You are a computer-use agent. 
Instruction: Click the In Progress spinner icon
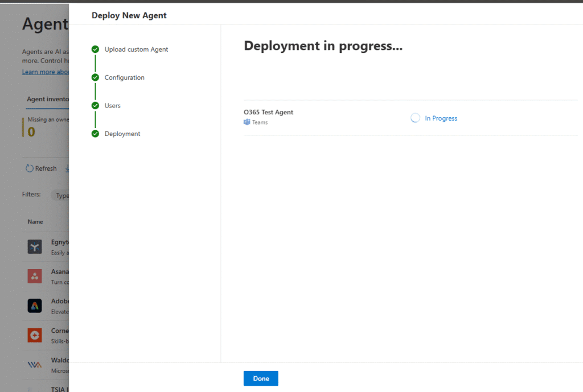point(415,118)
